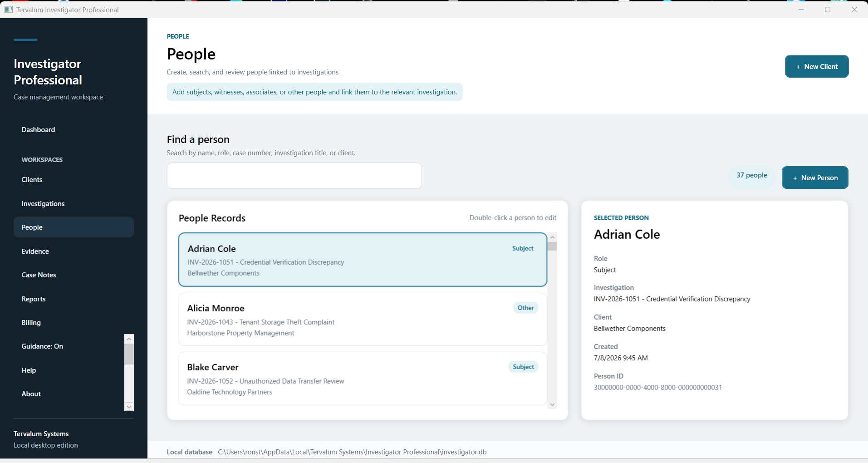This screenshot has width=868, height=463.
Task: Click Bellwether Components in Selected Person panel
Action: click(x=630, y=329)
